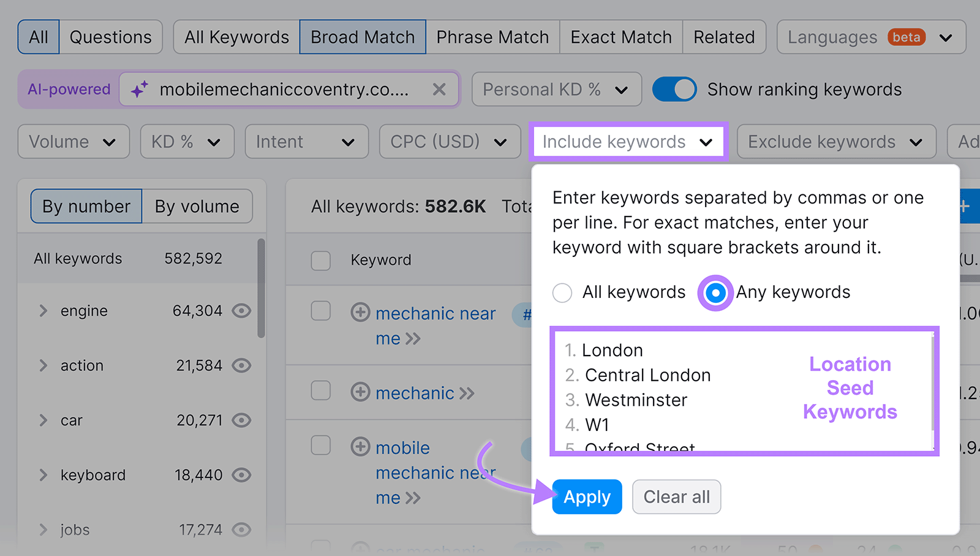This screenshot has width=980, height=556.
Task: Switch to the Phrase Match tab
Action: coord(492,37)
